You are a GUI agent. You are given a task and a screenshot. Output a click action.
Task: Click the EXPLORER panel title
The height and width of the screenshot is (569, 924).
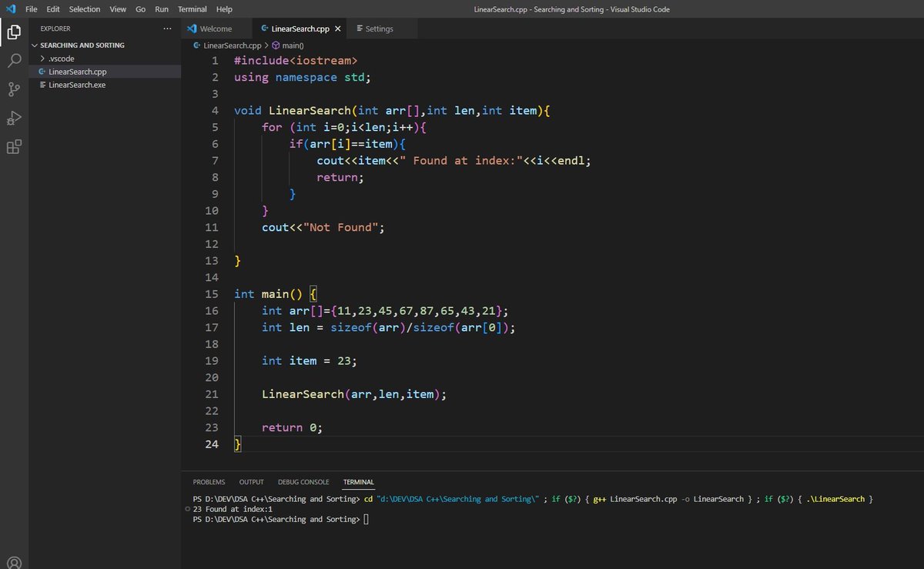click(x=55, y=28)
